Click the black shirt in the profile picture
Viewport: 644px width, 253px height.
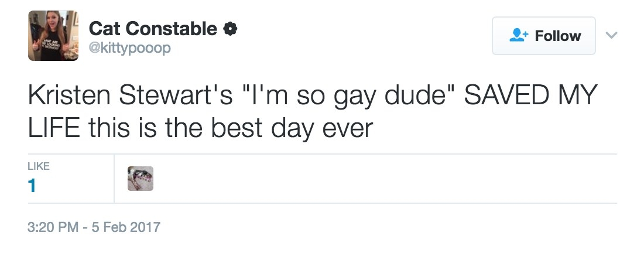click(x=53, y=49)
